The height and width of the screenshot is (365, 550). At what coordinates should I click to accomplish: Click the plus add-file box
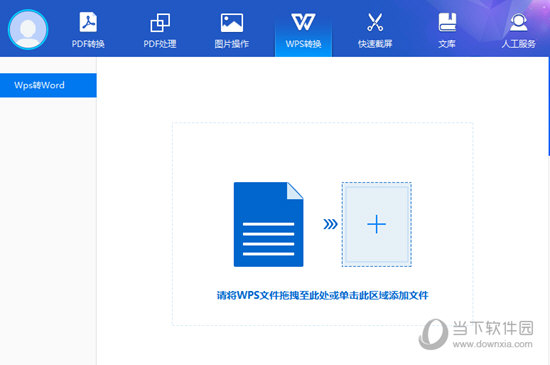(376, 224)
